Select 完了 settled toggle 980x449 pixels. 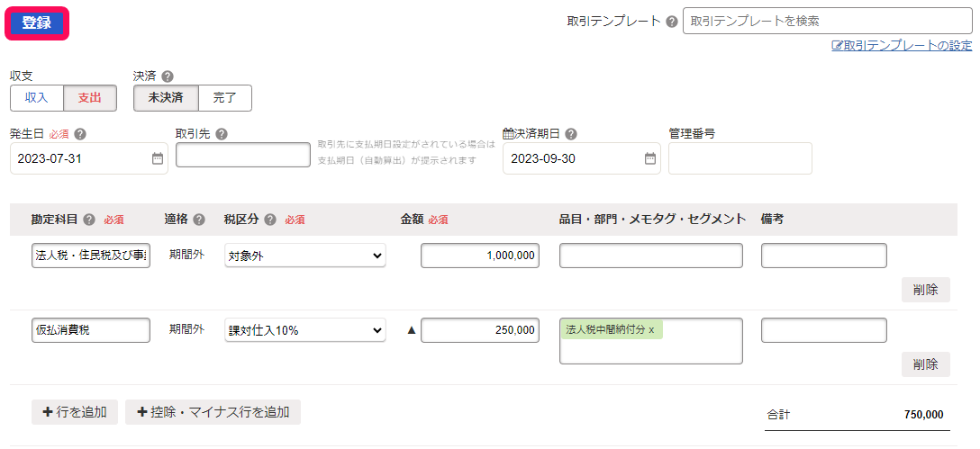pyautogui.click(x=225, y=98)
